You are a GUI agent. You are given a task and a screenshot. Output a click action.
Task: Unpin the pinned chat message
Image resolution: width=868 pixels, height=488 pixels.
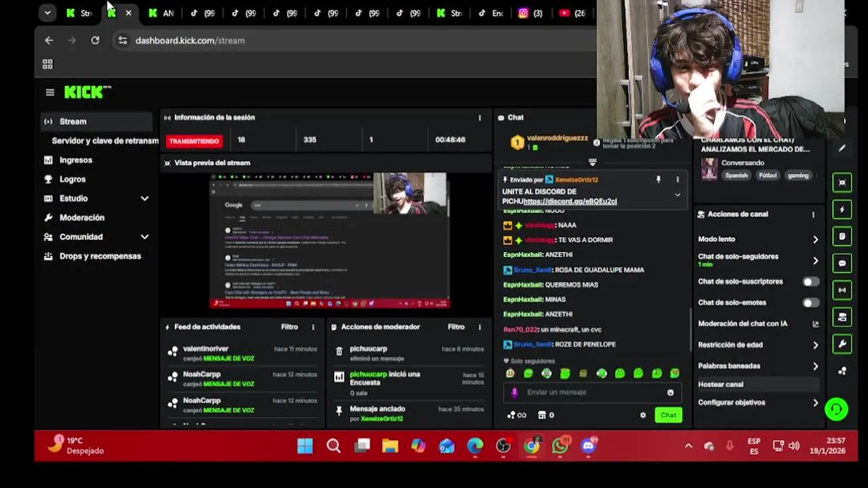coord(658,180)
